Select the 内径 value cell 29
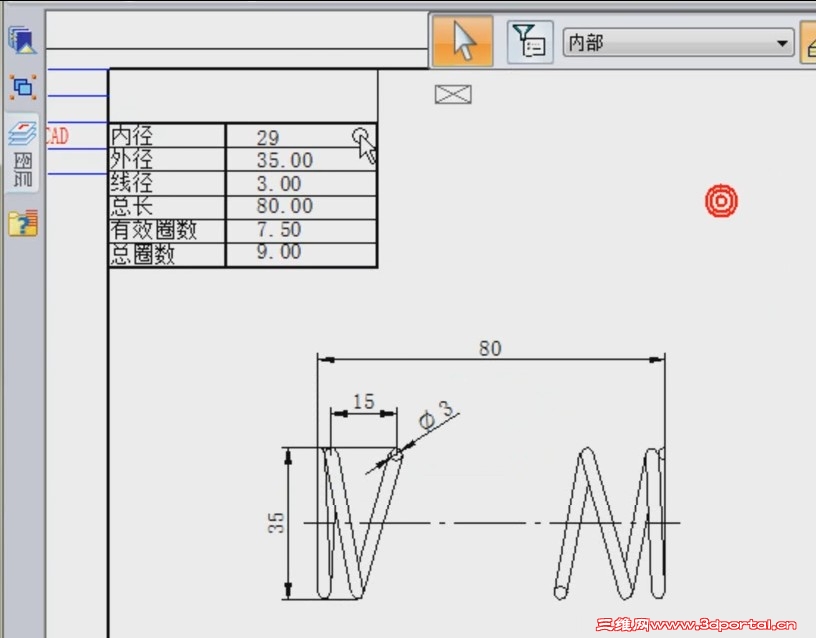 click(301, 136)
